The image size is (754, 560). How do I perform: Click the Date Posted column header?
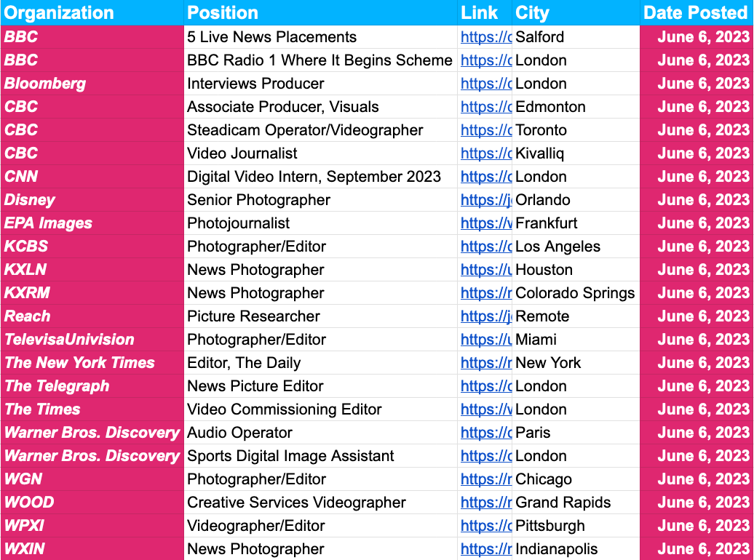[695, 13]
